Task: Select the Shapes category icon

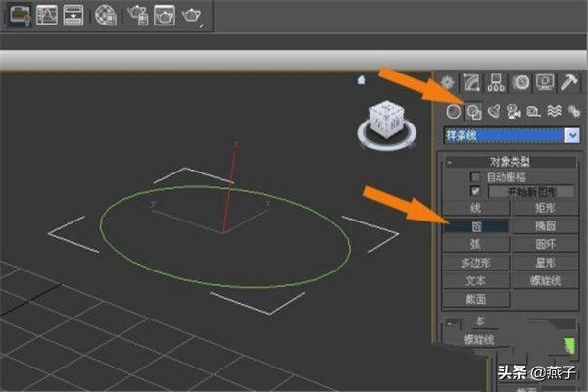Action: tap(473, 111)
